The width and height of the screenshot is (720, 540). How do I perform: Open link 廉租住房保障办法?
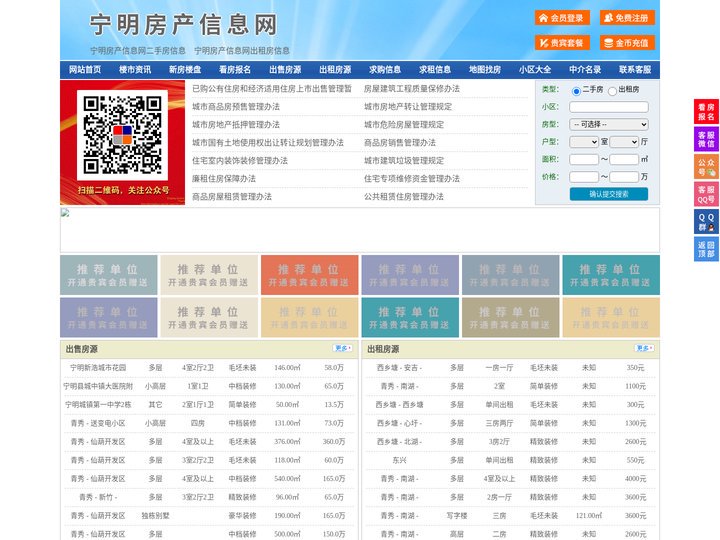[x=224, y=179]
